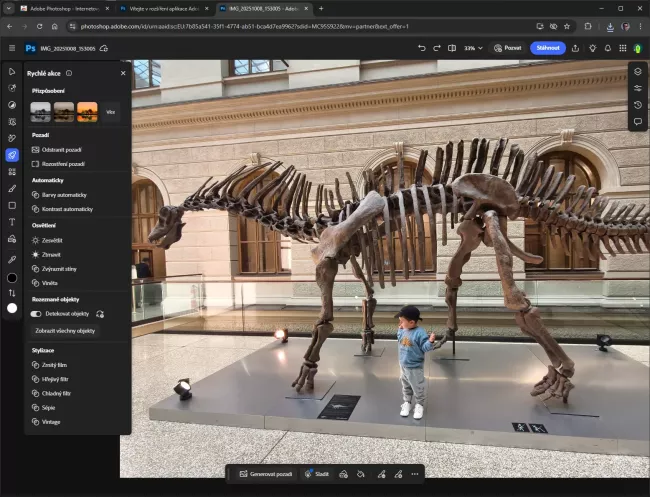This screenshot has height=497, width=650.
Task: Open version History panel icon
Action: (637, 105)
